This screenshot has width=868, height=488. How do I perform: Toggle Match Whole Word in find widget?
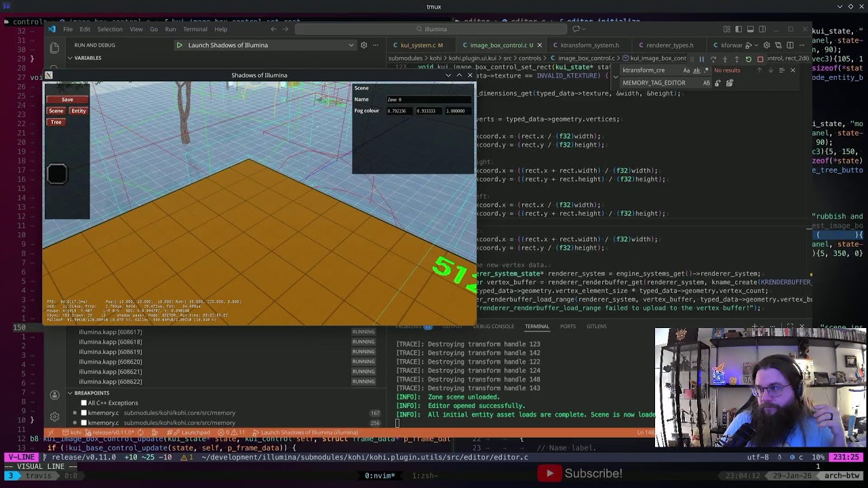pyautogui.click(x=696, y=70)
